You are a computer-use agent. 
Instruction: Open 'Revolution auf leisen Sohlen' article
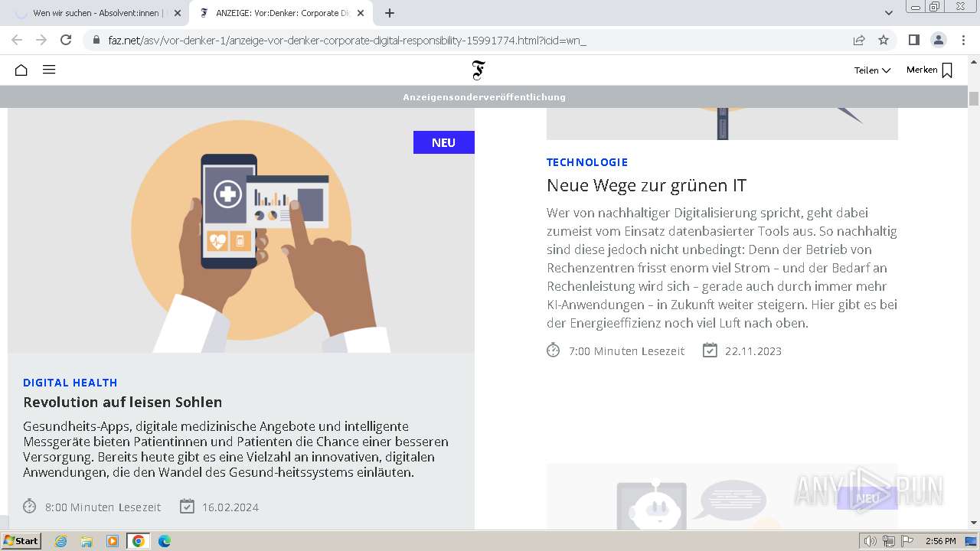122,402
